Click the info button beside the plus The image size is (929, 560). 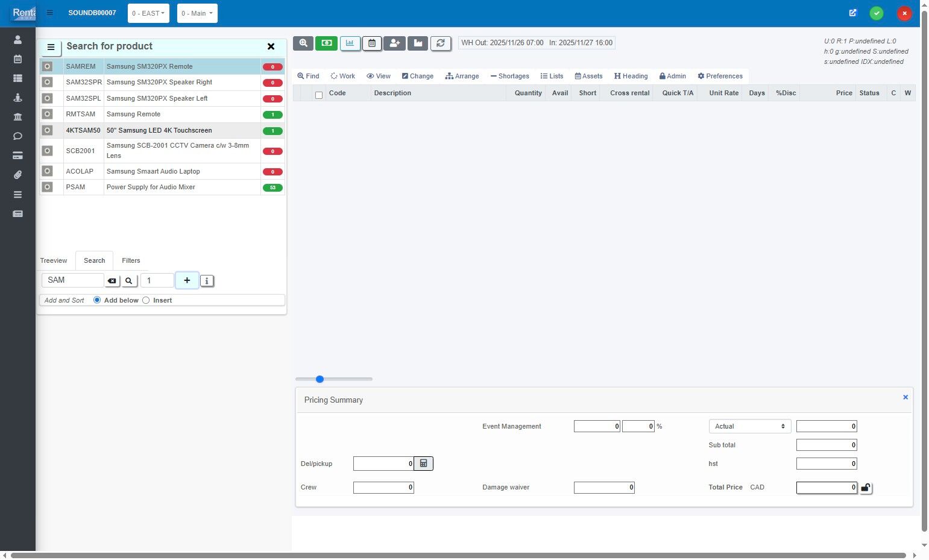[207, 281]
